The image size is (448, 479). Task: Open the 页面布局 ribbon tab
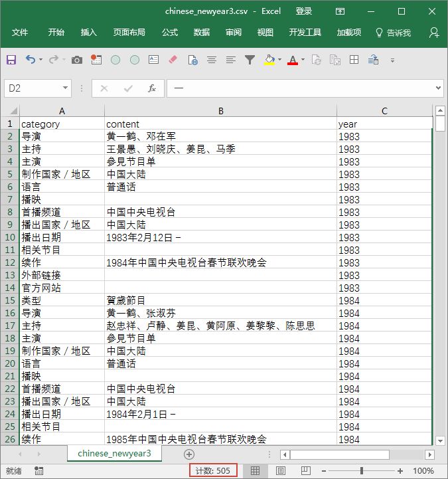(129, 33)
